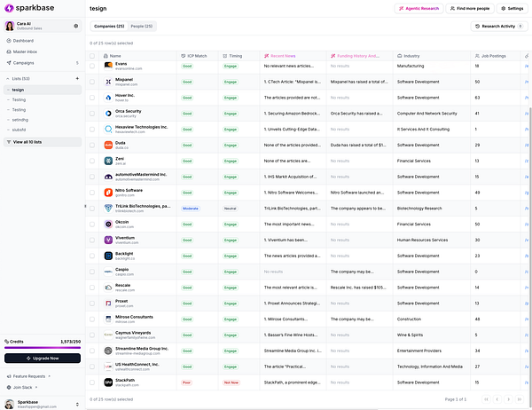Click the Viventium company logo
Viewport: 532px width, 410px height.
click(x=108, y=240)
